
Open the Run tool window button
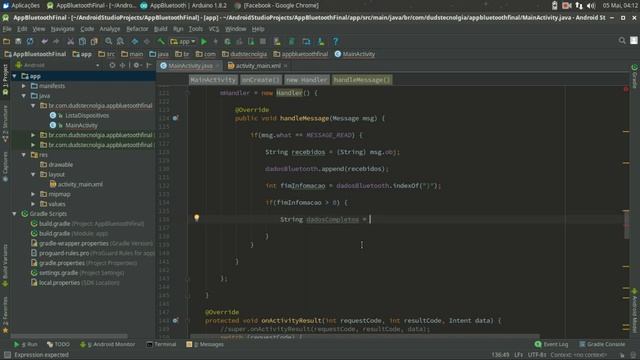[26, 344]
